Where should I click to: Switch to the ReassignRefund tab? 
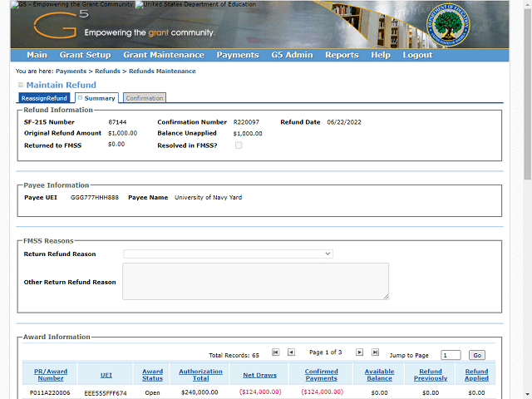(x=45, y=98)
